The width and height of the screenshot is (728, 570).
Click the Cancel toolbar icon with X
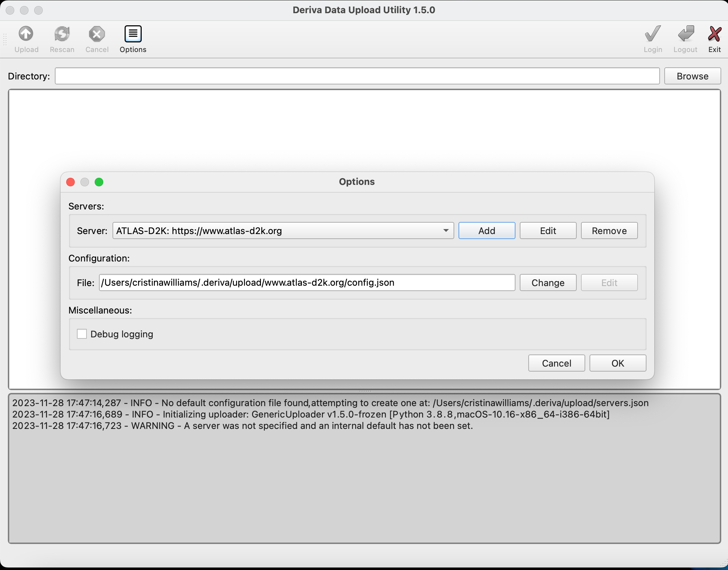[97, 34]
